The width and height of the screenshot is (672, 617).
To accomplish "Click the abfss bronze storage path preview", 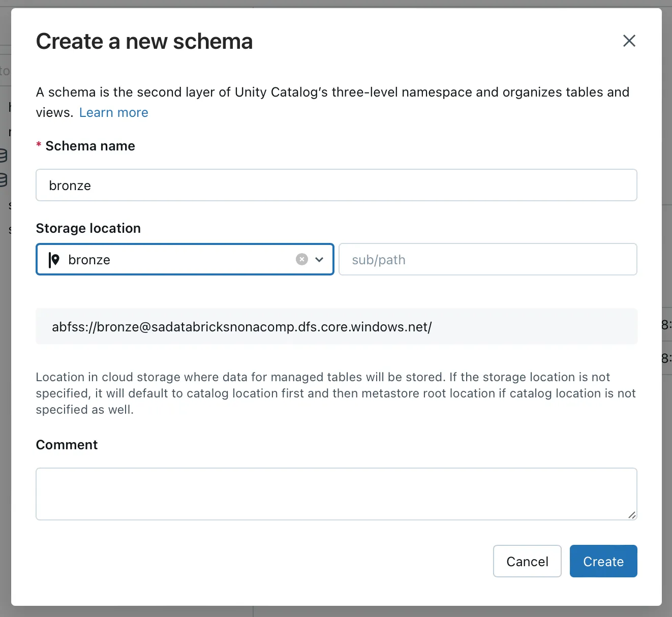I will (242, 327).
